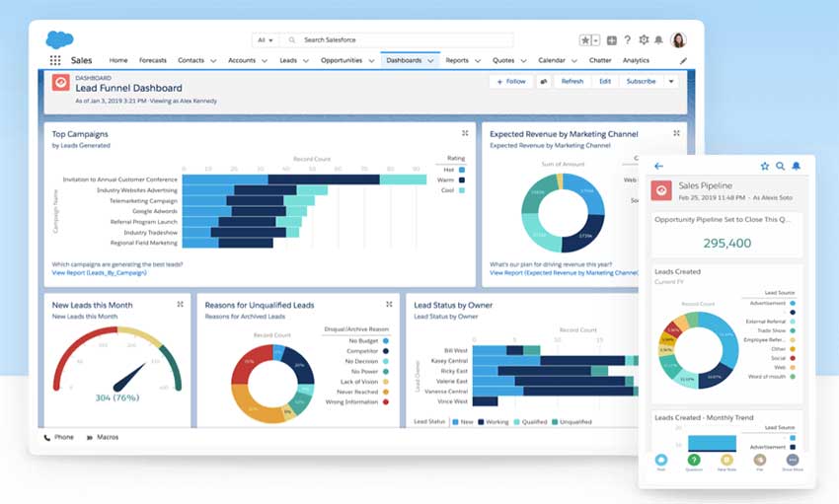Click the Hot rating legend swatch
The image size is (839, 504).
point(462,170)
